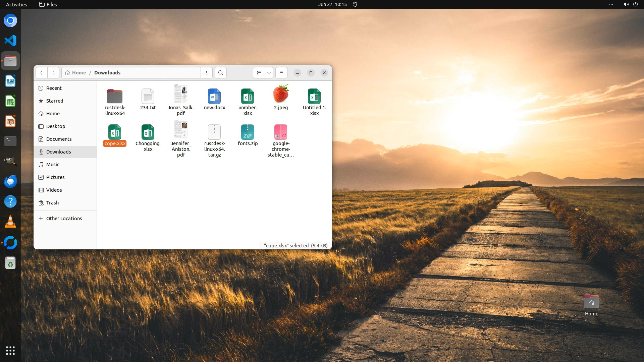Open the hamburger main menu
The width and height of the screenshot is (644, 362).
coord(281,73)
